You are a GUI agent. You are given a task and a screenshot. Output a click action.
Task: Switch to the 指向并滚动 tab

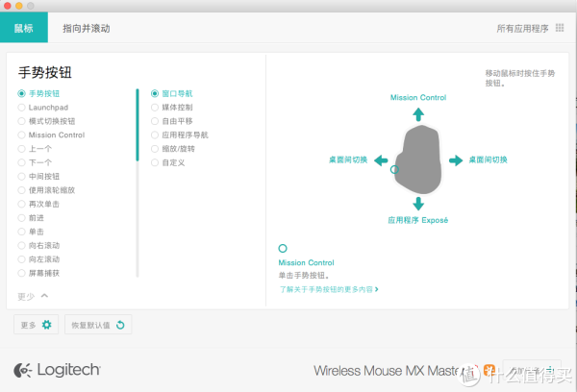(x=87, y=28)
